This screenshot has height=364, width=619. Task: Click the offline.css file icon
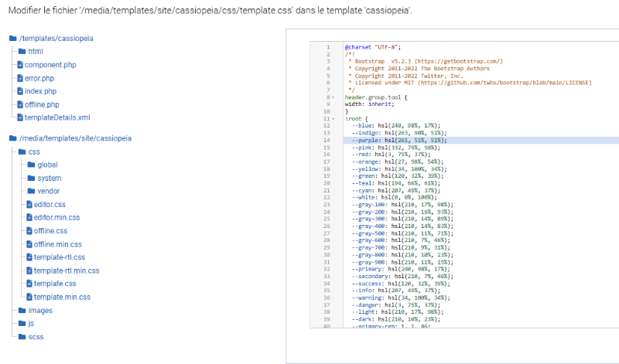click(29, 231)
